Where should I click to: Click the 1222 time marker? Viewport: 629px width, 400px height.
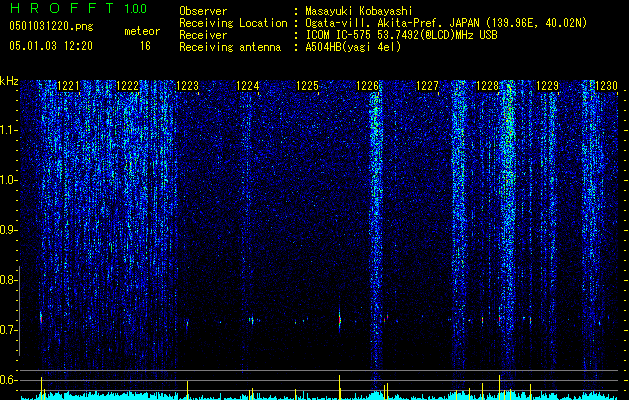pos(128,86)
